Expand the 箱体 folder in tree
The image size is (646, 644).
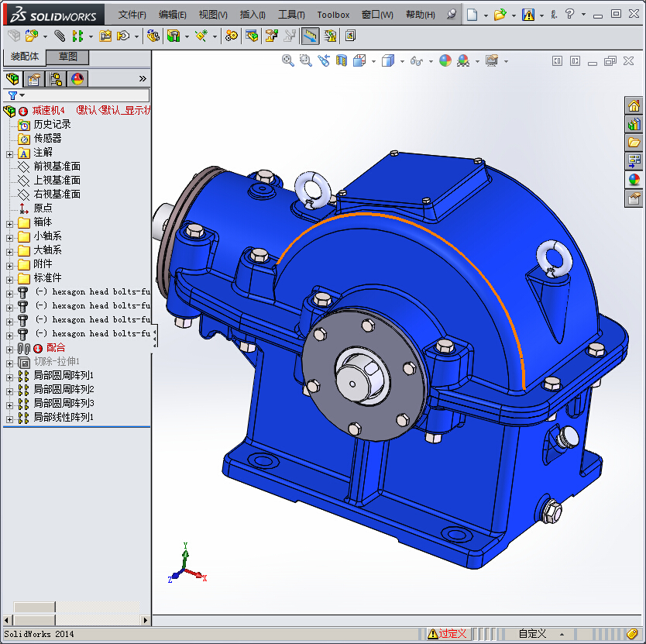[9, 224]
